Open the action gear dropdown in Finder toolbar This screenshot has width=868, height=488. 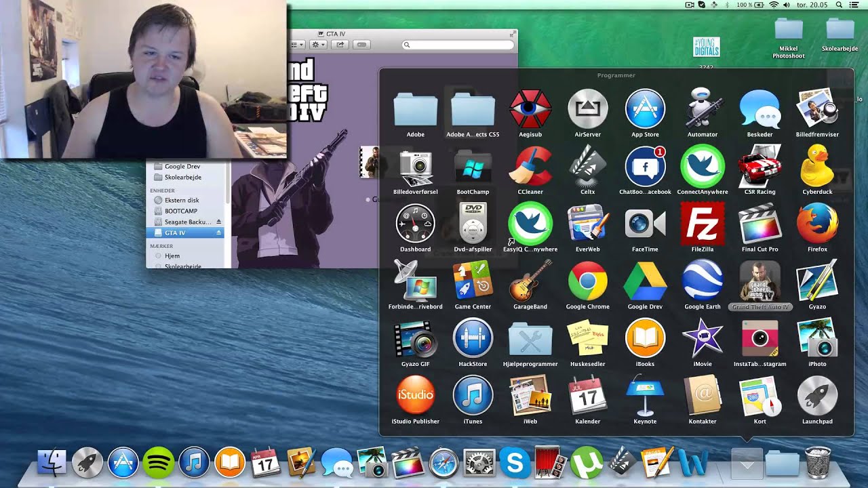coord(318,45)
